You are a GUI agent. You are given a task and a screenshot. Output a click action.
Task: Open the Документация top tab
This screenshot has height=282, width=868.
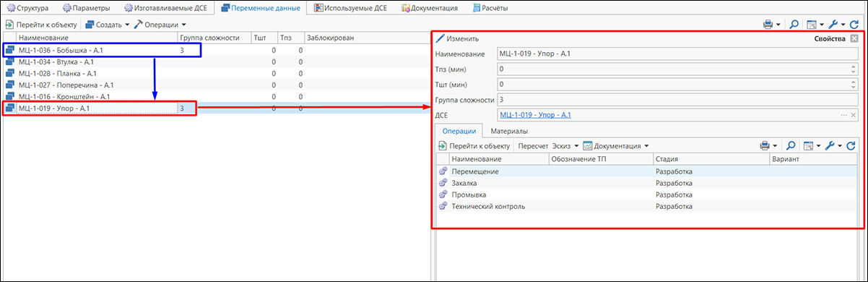point(429,8)
